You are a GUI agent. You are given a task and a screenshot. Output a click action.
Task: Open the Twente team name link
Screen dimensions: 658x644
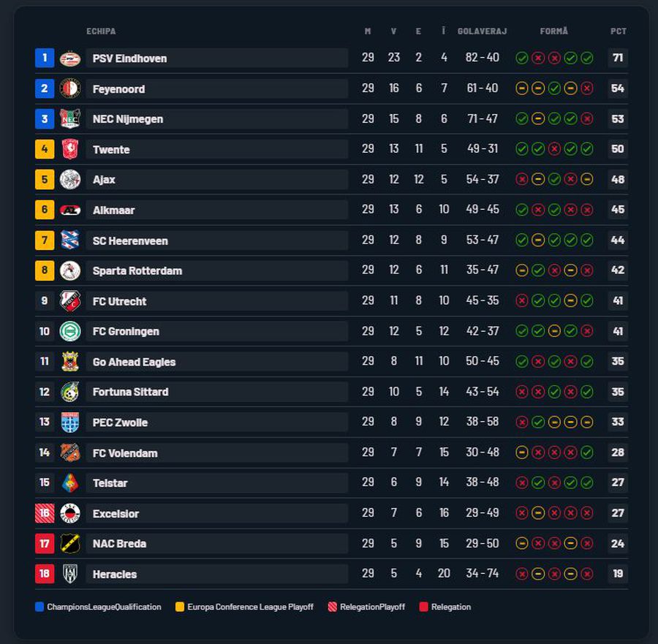coord(111,150)
